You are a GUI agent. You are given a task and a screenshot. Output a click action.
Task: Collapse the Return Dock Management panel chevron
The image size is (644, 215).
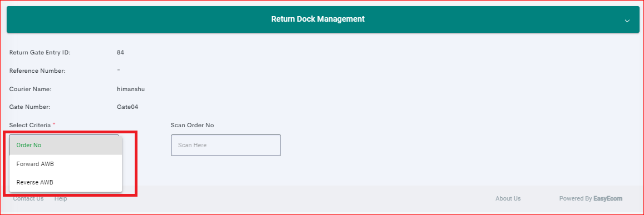[x=627, y=21]
